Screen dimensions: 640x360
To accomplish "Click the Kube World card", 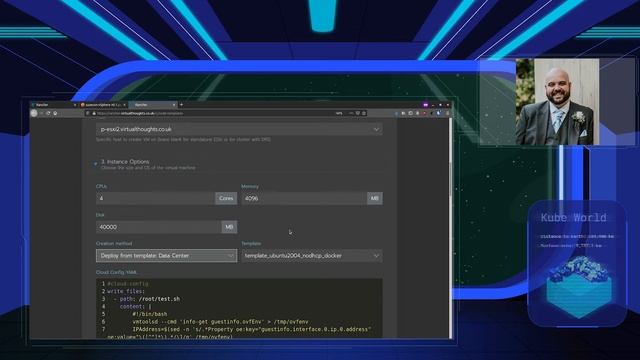I will (x=577, y=264).
